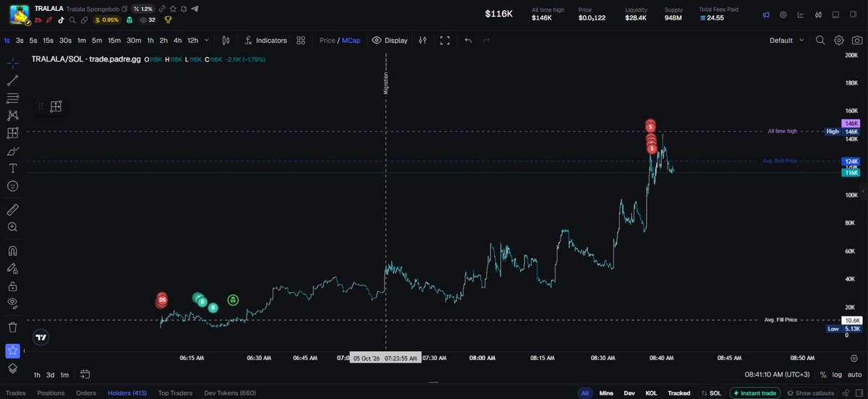868x399 pixels.
Task: Open the indicator templates grid icon
Action: point(301,41)
